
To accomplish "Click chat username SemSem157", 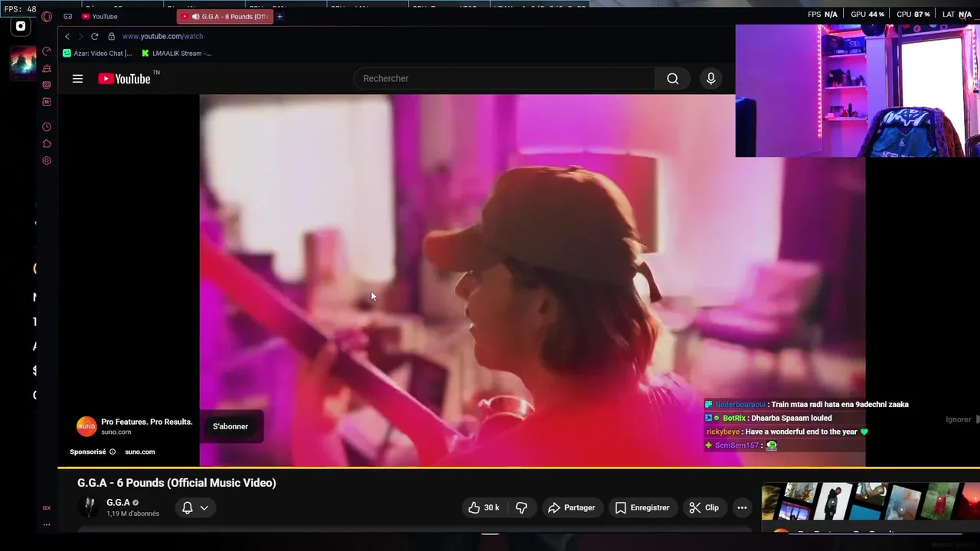I will 737,445.
